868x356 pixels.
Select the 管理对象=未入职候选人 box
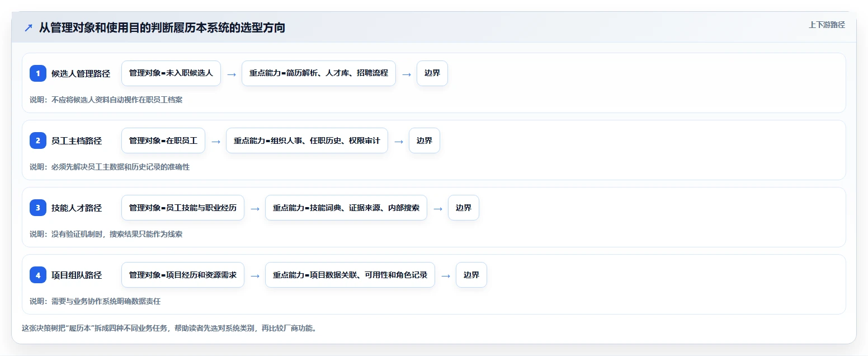click(x=171, y=73)
